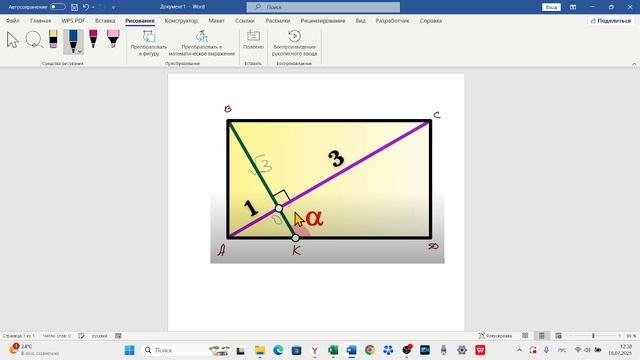Adjust the zoom slider handle
The width and height of the screenshot is (640, 360).
(593, 336)
